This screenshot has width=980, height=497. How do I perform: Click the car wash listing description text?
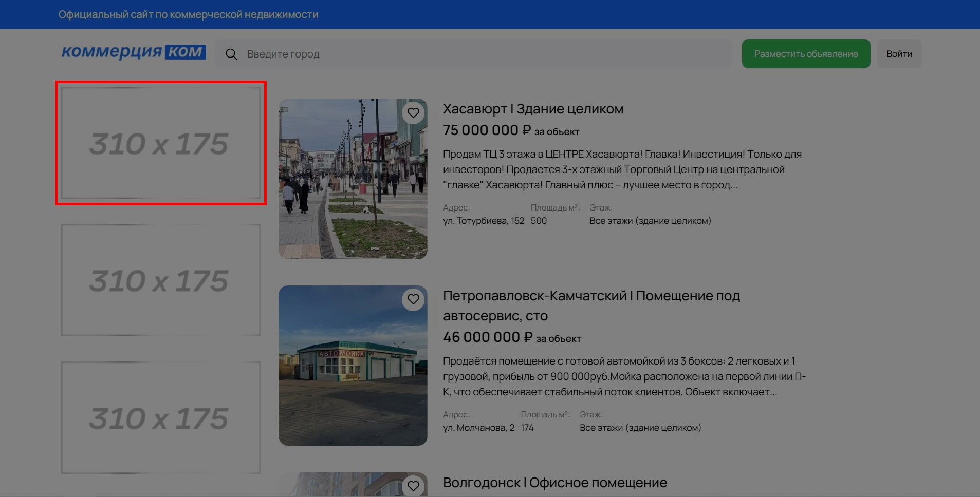click(624, 376)
